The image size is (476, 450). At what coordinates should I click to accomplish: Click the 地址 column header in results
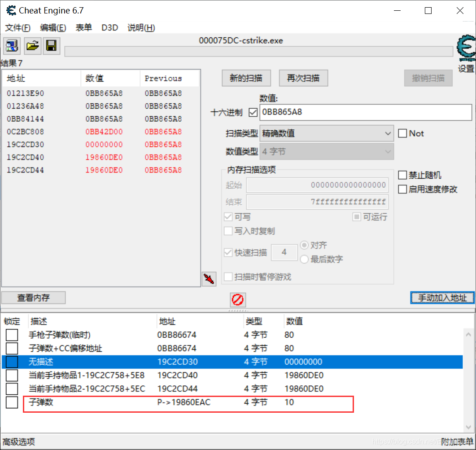click(x=42, y=79)
